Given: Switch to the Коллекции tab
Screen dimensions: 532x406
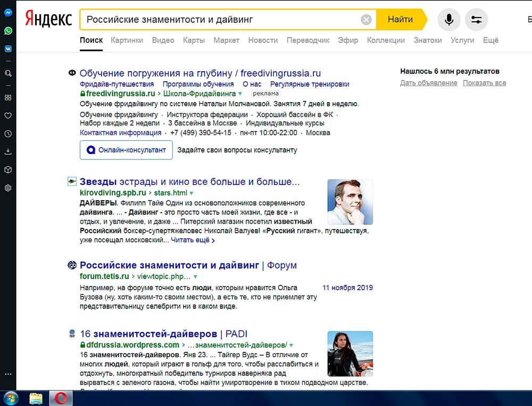Looking at the screenshot, I should tap(386, 40).
